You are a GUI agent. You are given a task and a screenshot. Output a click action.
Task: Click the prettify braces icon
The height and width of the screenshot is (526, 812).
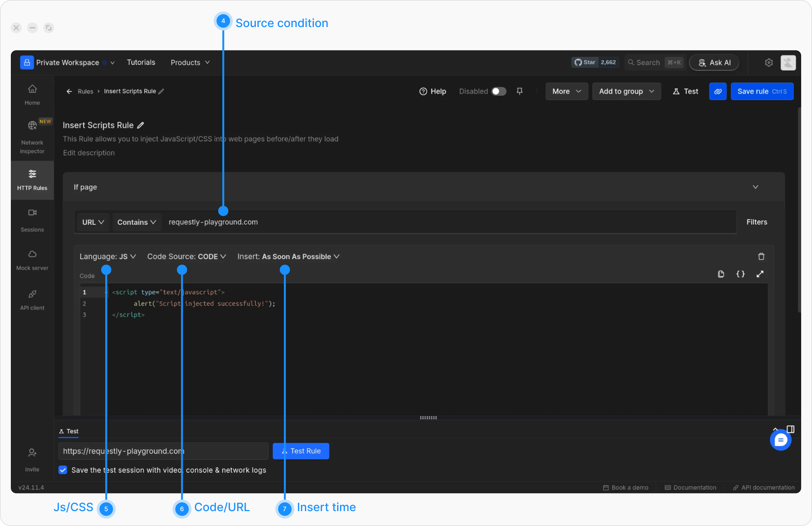coord(740,274)
